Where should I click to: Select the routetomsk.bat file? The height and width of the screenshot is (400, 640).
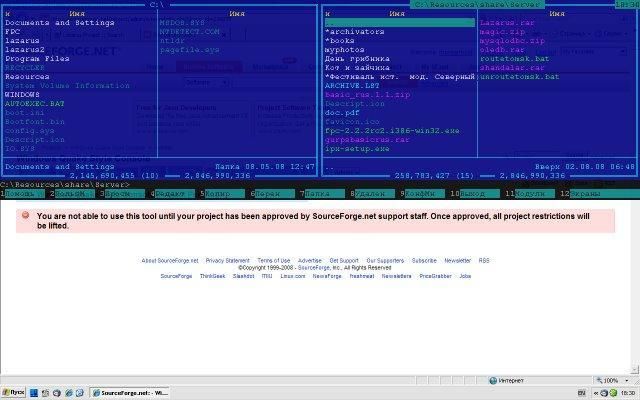click(x=515, y=59)
